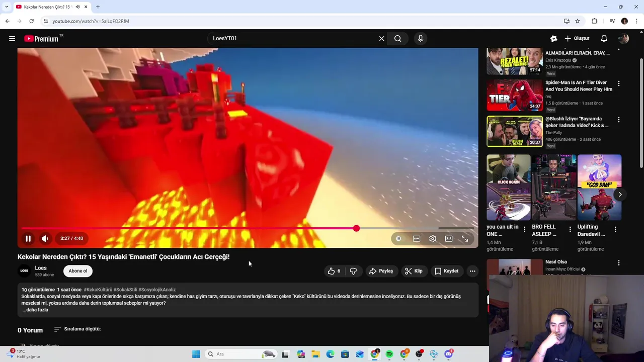
Task: Click the 3:27 / 4:40 time display
Action: tap(71, 238)
